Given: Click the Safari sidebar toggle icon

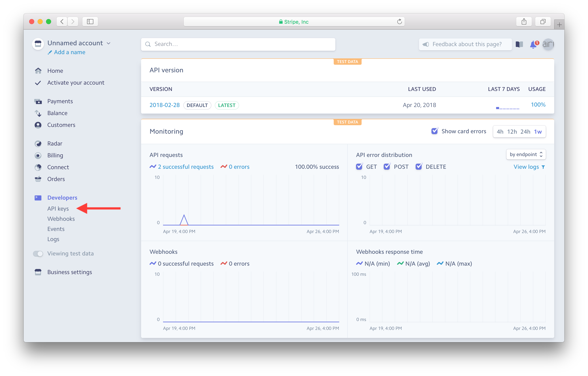Looking at the screenshot, I should (90, 22).
